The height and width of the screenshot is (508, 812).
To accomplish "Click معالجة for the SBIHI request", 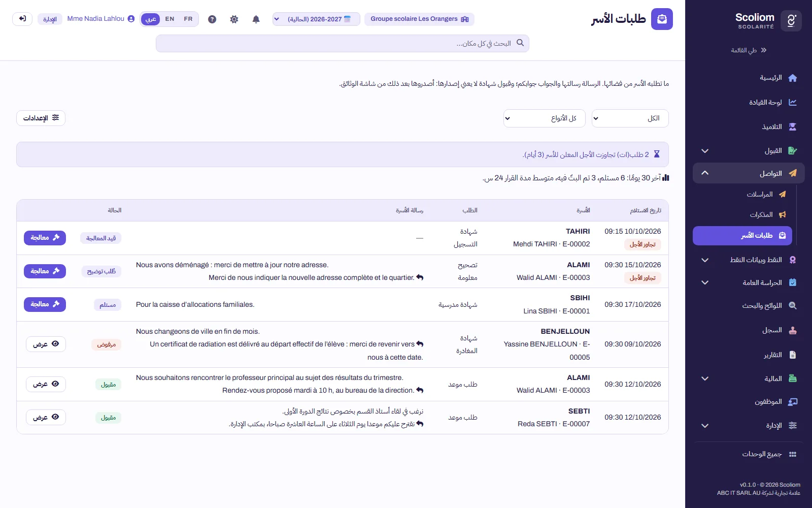I will click(x=45, y=304).
